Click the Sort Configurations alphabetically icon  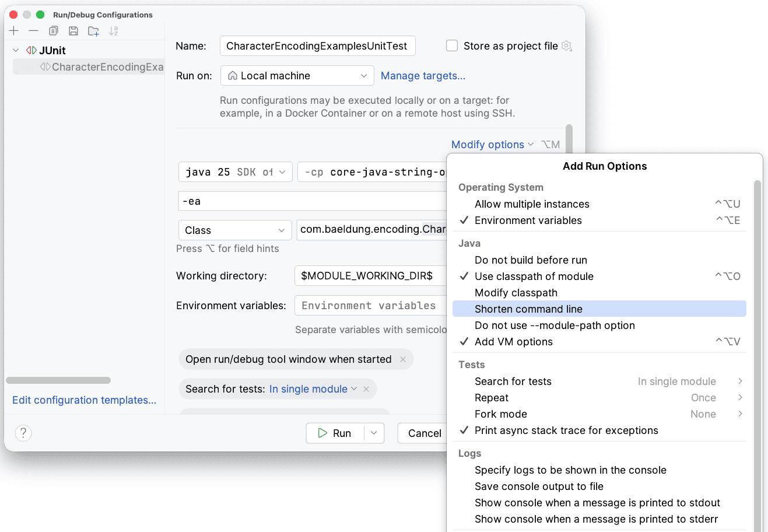[114, 31]
